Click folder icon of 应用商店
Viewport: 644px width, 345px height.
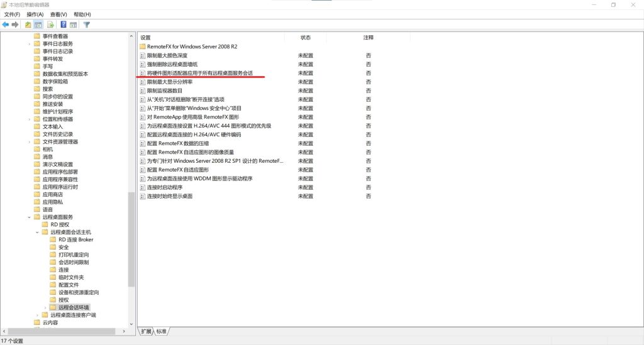37,194
